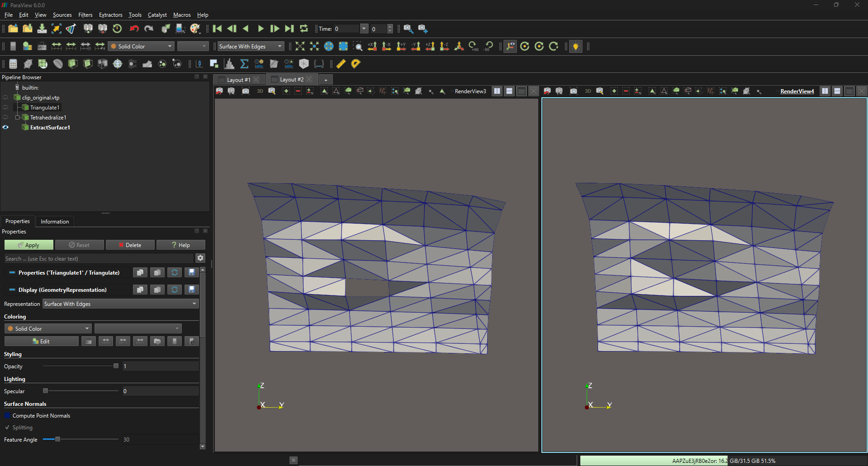868x466 pixels.
Task: Split RenderView3 horizontally
Action: tap(497, 91)
